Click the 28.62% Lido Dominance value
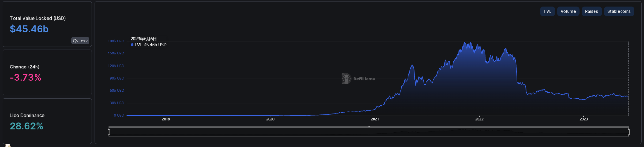This screenshot has height=147, width=644. 27,126
